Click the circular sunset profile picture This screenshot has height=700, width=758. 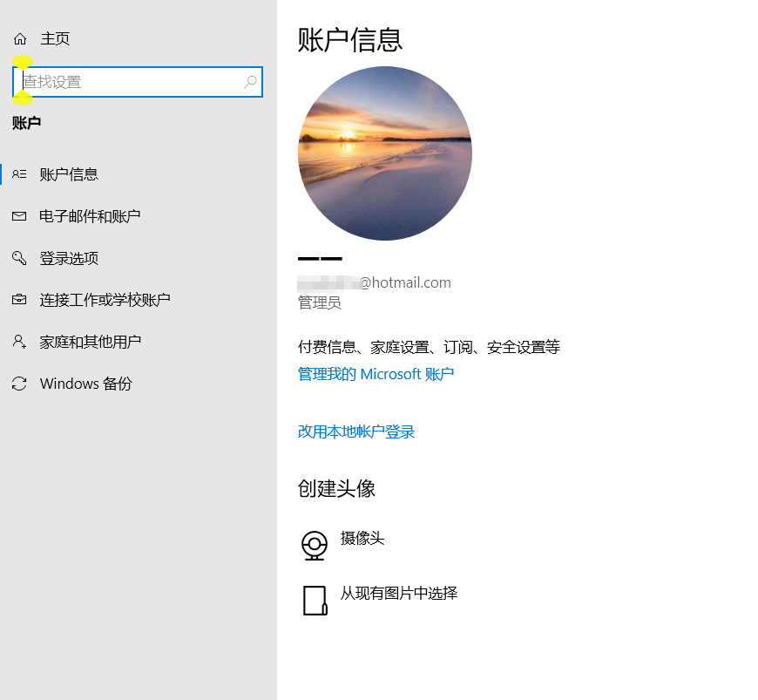(385, 153)
